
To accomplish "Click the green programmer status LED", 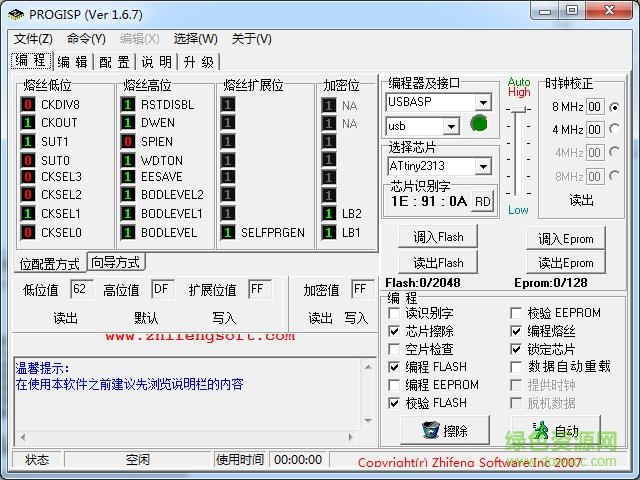I will [x=478, y=124].
